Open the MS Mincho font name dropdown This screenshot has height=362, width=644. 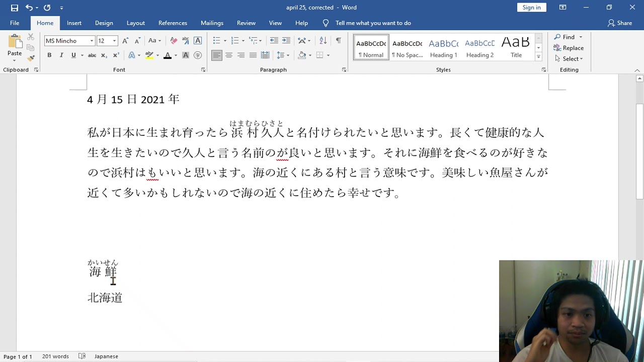point(92,41)
